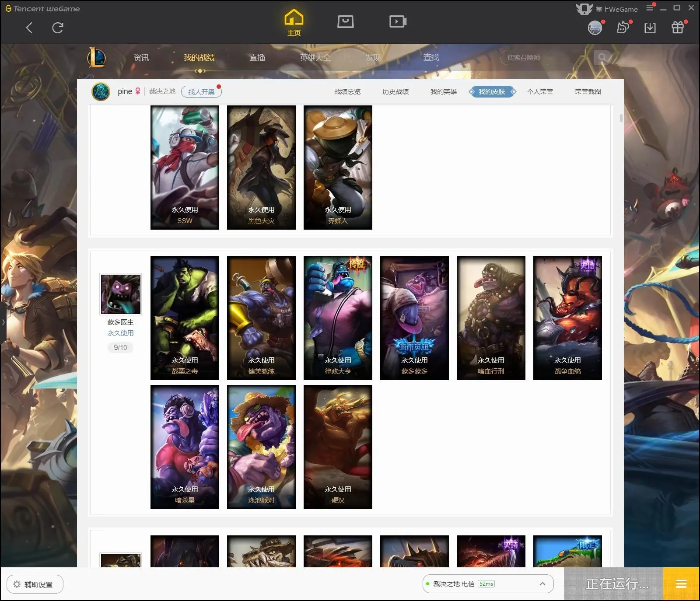Open the 英雄大全 tab
The image size is (700, 601).
pyautogui.click(x=315, y=58)
